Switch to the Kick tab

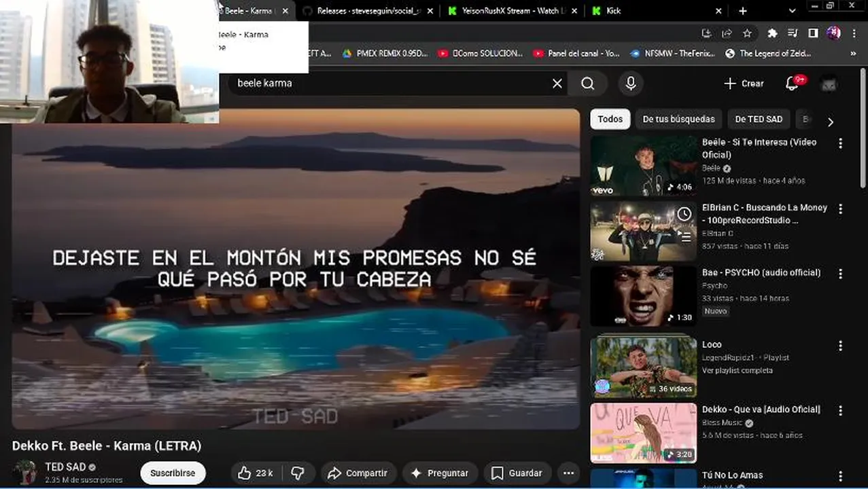coord(657,11)
